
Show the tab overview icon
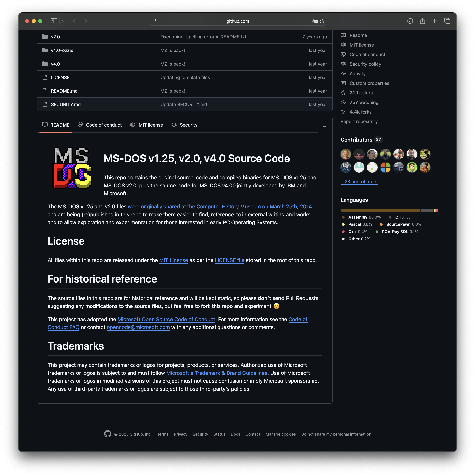[x=447, y=21]
